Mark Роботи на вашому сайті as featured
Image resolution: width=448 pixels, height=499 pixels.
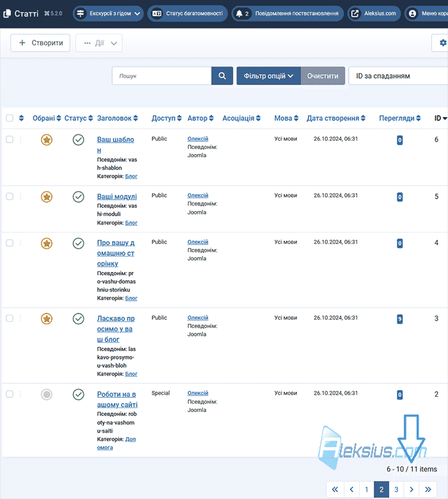coord(47,395)
